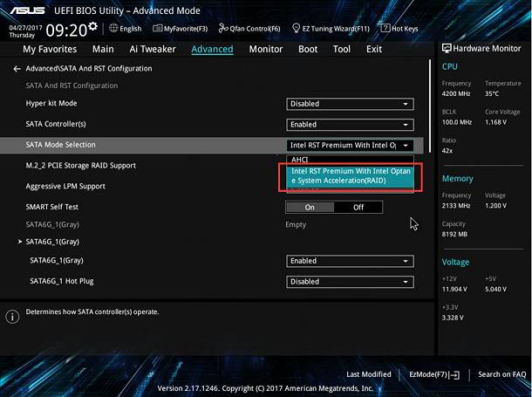
Task: Click the SATA6G_1 Hot Plug label
Action: click(x=62, y=281)
